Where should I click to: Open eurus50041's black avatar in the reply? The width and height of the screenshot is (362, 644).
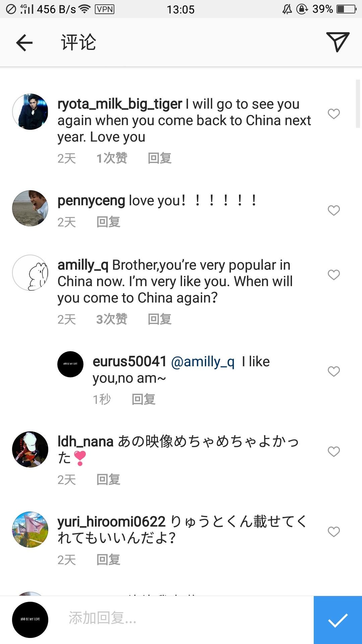coord(70,364)
